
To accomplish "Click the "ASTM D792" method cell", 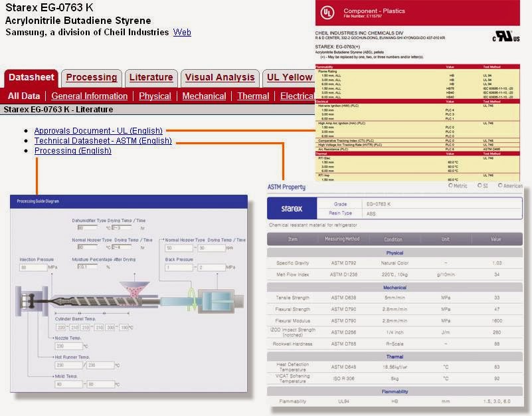I will pyautogui.click(x=343, y=263).
